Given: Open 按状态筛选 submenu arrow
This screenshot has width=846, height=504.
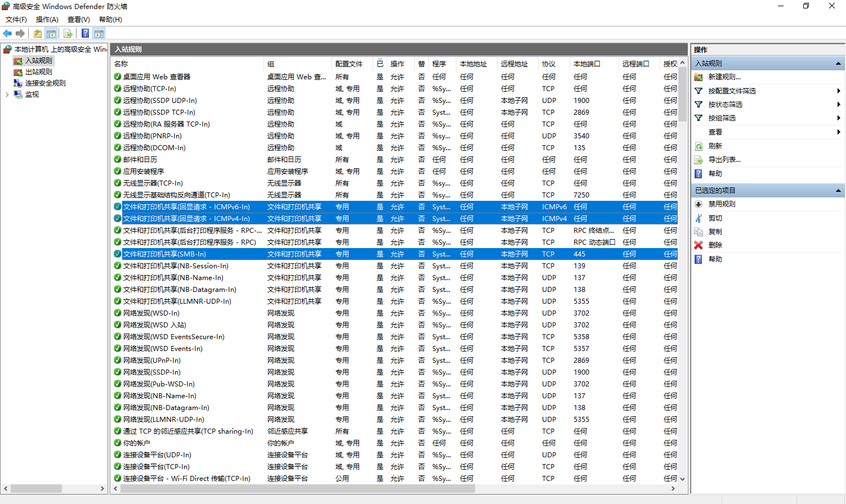Looking at the screenshot, I should coord(839,105).
